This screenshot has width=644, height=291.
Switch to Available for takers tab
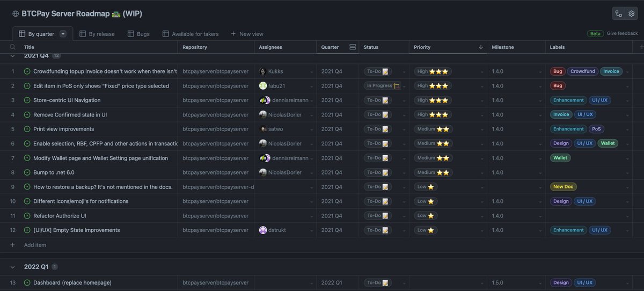(191, 34)
